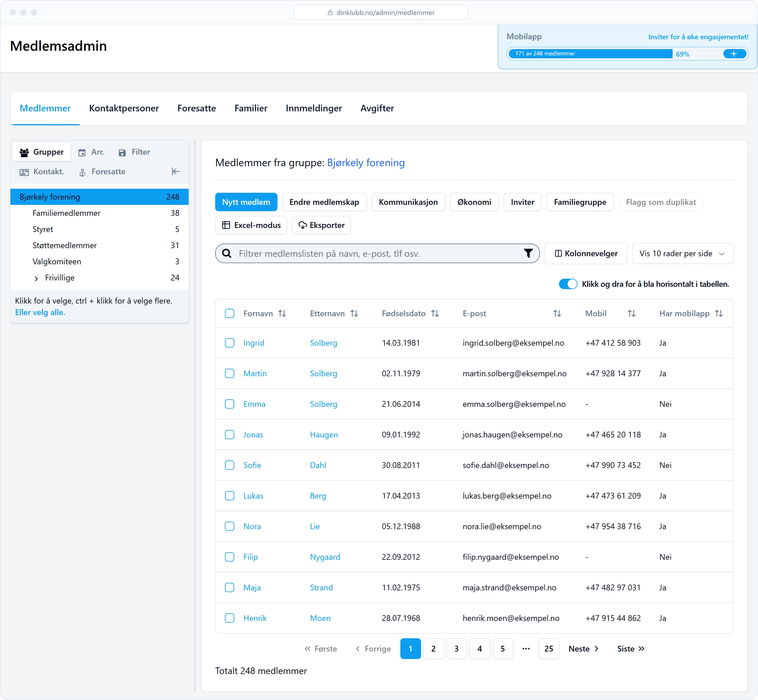Sort by Fødselsdato arrows icon

coord(435,314)
